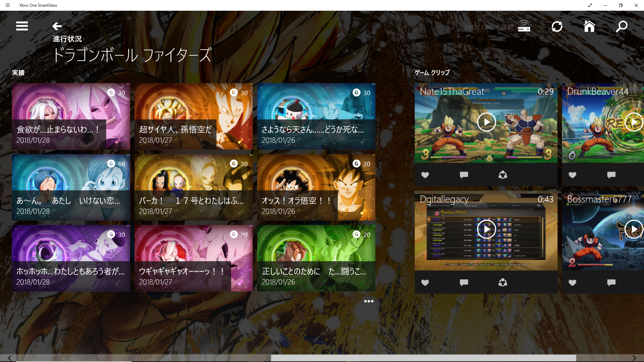
Task: Comment on the Nate15ThaGreat clip
Action: tap(464, 175)
